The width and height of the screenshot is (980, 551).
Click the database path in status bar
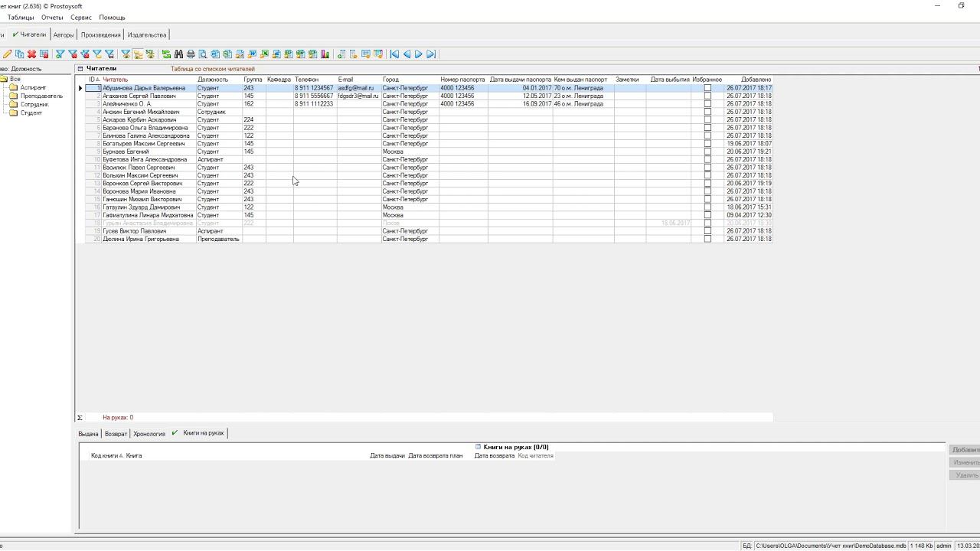click(x=831, y=546)
